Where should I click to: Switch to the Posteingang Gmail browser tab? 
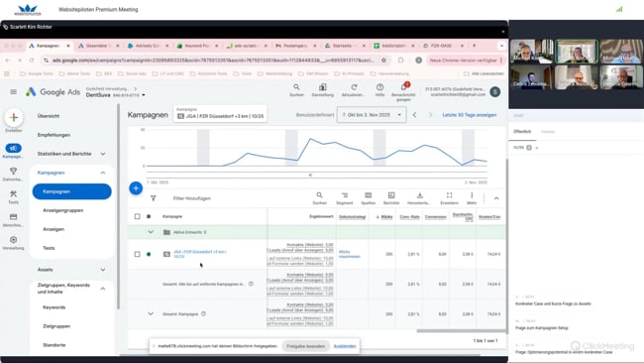(295, 46)
